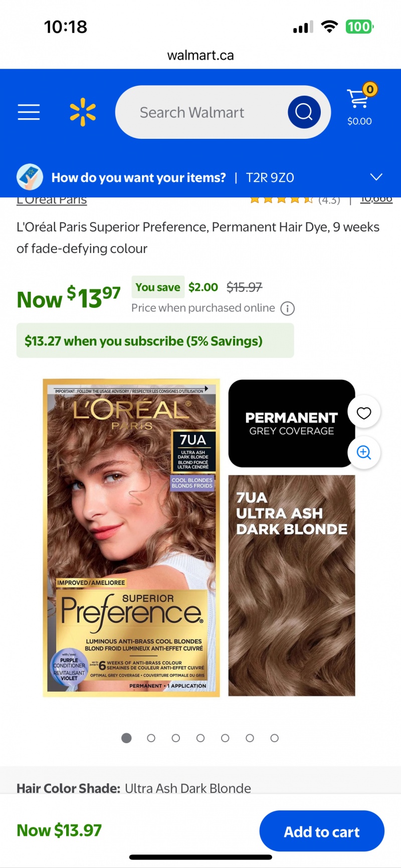Screen dimensions: 401x868
Task: Expand the chevron beside postal code T2R 9Z0
Action: click(376, 177)
